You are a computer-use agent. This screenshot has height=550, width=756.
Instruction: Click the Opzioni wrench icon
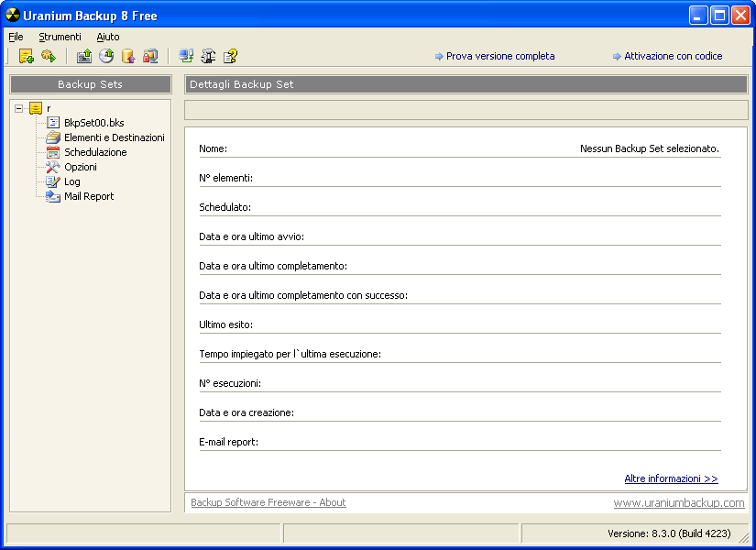point(53,167)
